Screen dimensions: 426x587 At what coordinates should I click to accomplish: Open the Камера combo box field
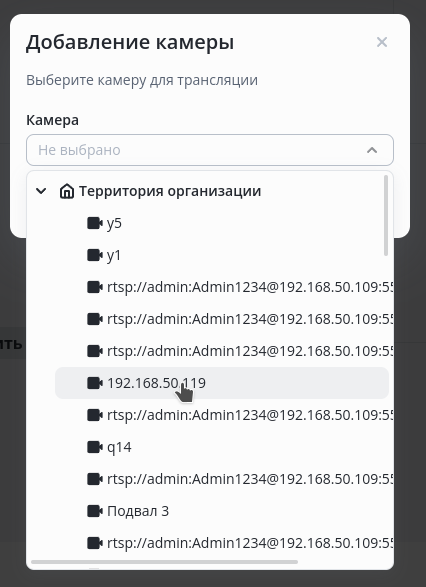[x=210, y=150]
